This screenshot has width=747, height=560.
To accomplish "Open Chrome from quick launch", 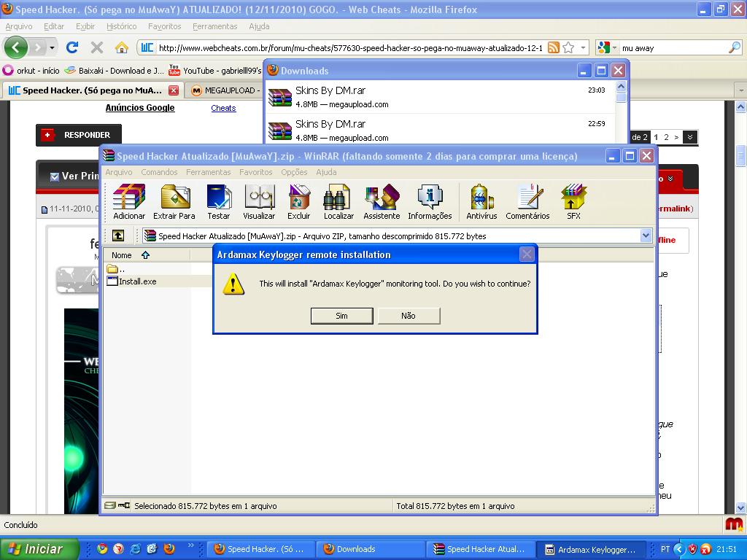I will click(102, 548).
